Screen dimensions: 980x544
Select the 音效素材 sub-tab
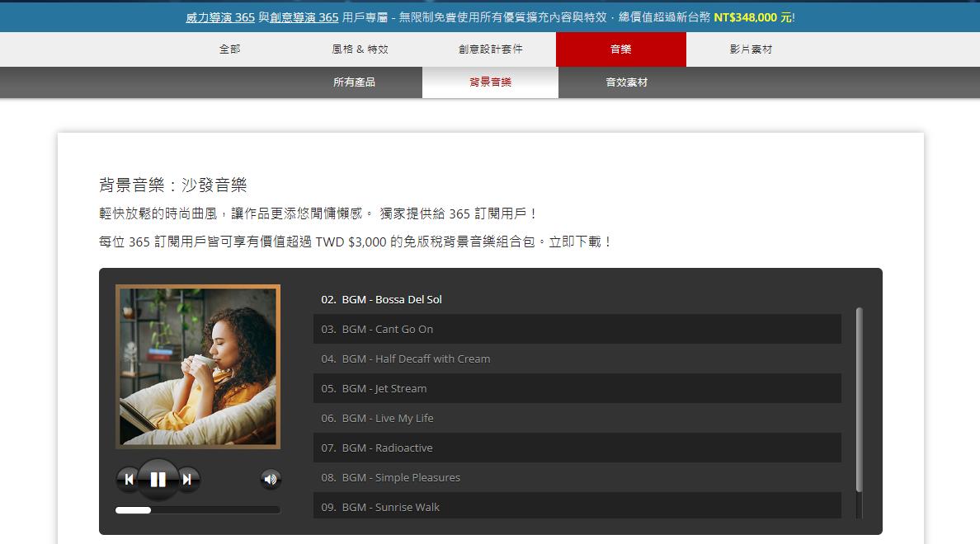pyautogui.click(x=626, y=82)
